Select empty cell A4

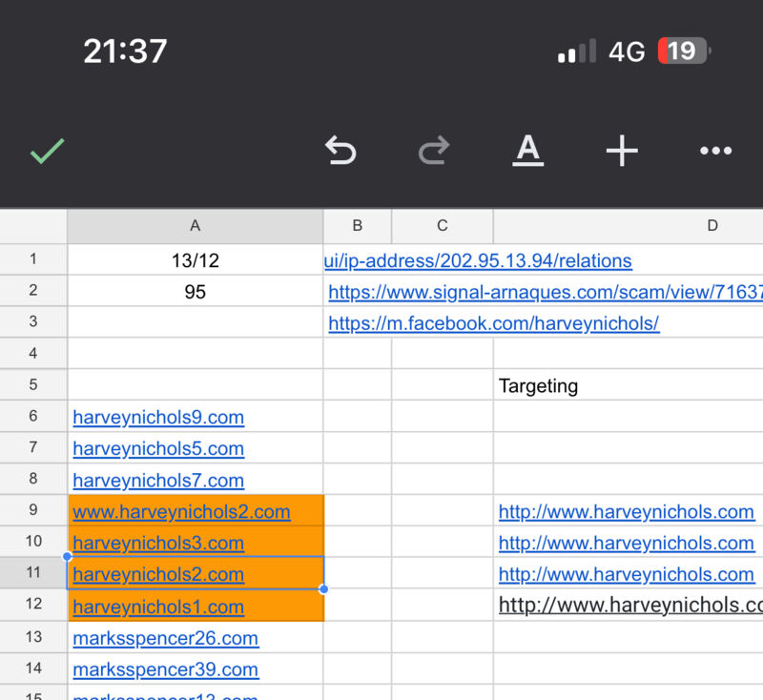click(x=196, y=353)
